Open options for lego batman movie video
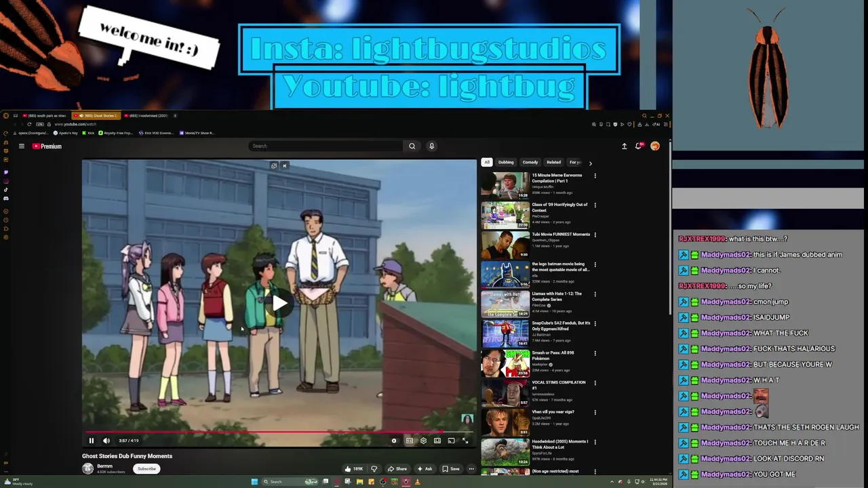 click(x=595, y=264)
